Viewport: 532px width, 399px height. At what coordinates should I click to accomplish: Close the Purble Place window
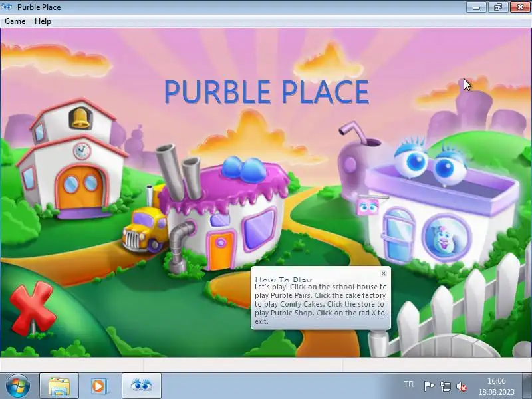click(x=521, y=7)
